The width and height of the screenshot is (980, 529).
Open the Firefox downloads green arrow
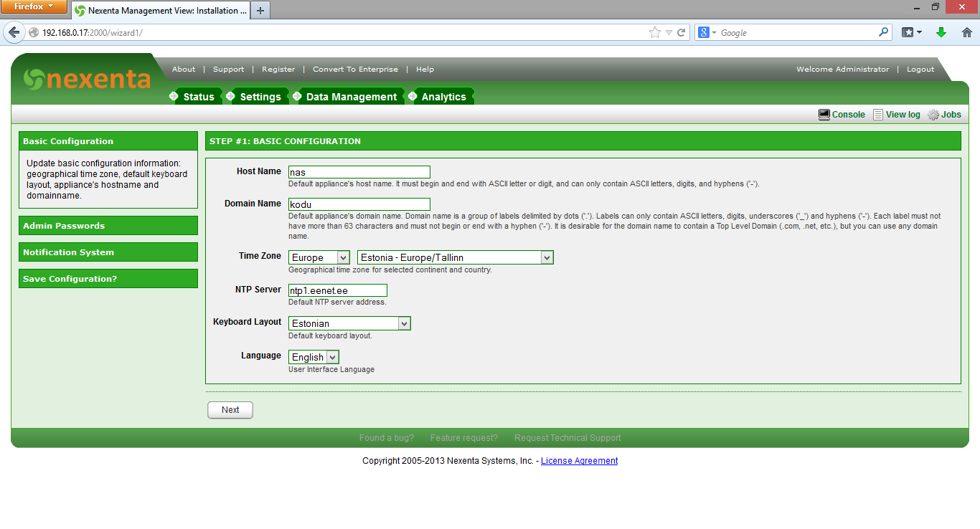(941, 32)
